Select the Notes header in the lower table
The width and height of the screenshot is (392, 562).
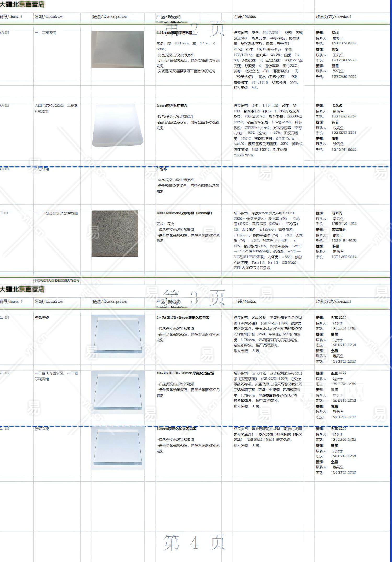tap(245, 301)
